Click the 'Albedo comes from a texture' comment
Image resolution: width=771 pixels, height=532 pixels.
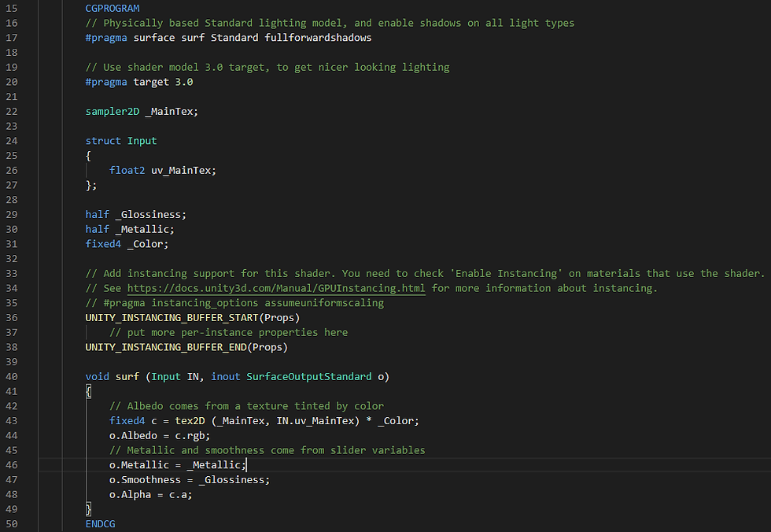pyautogui.click(x=246, y=406)
